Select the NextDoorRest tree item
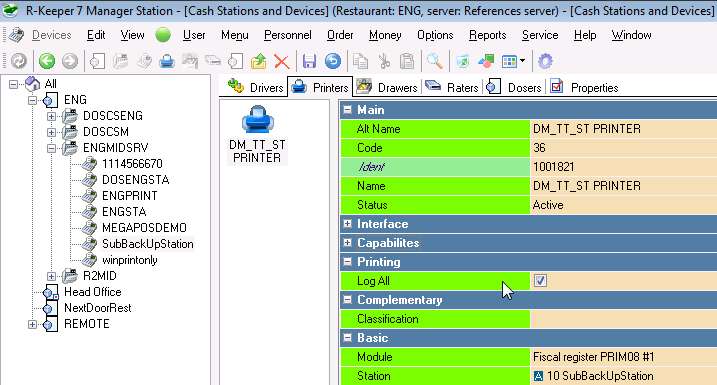 (97, 308)
